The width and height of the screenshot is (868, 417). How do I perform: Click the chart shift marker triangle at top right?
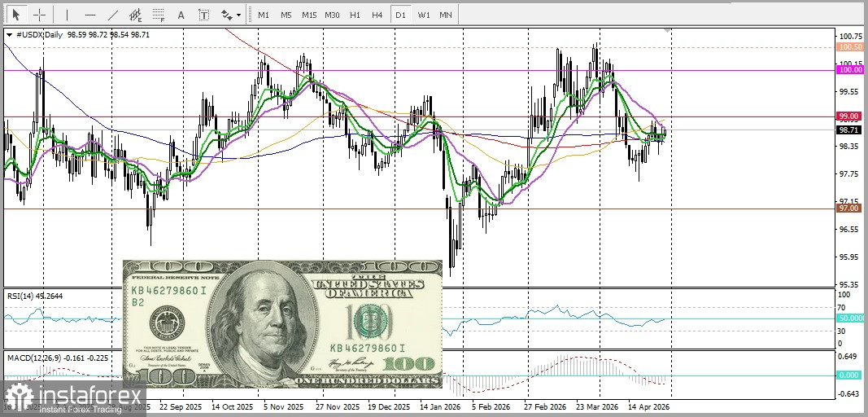pyautogui.click(x=668, y=29)
